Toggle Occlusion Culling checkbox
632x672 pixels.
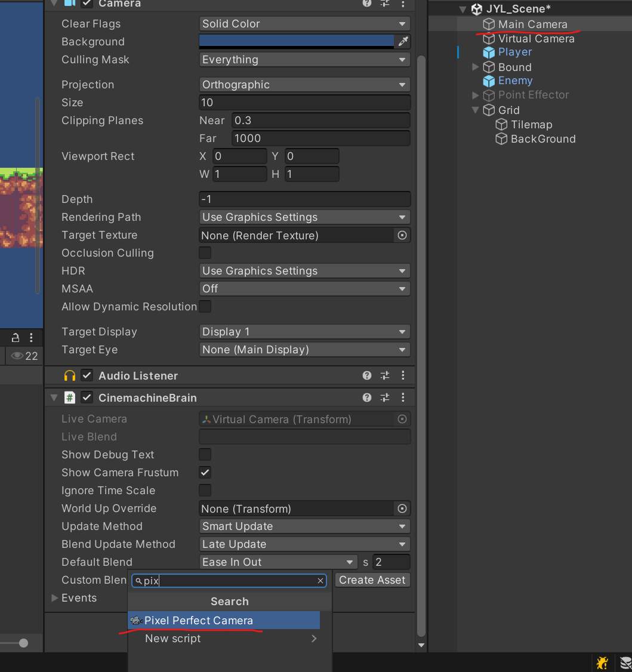click(205, 253)
